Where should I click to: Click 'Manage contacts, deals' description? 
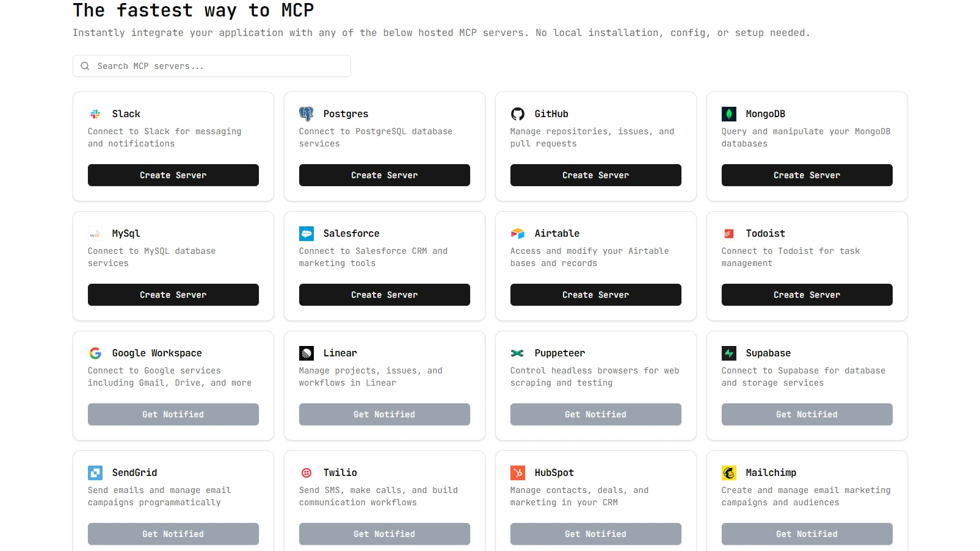(579, 496)
